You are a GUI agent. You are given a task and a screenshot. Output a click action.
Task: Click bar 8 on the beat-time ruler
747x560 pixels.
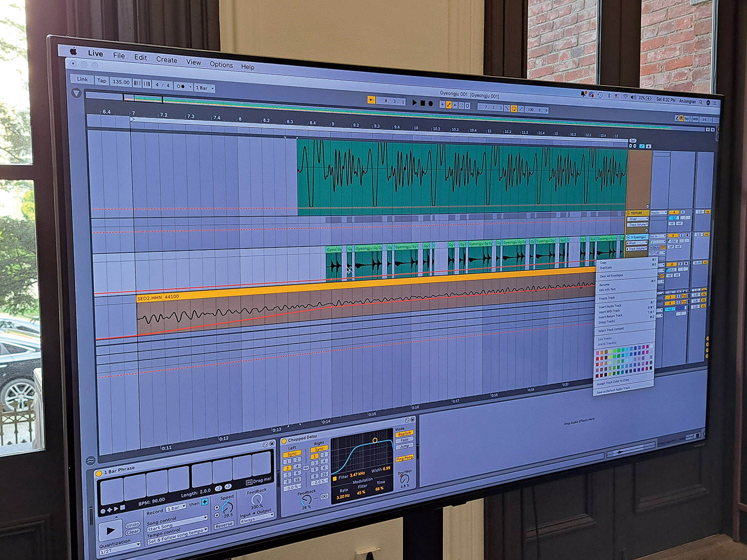pyautogui.click(x=240, y=119)
